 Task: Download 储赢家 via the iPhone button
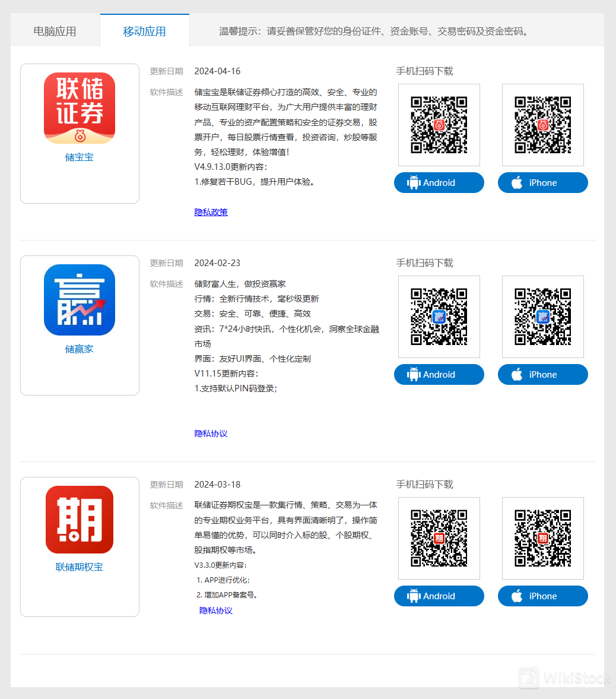542,375
